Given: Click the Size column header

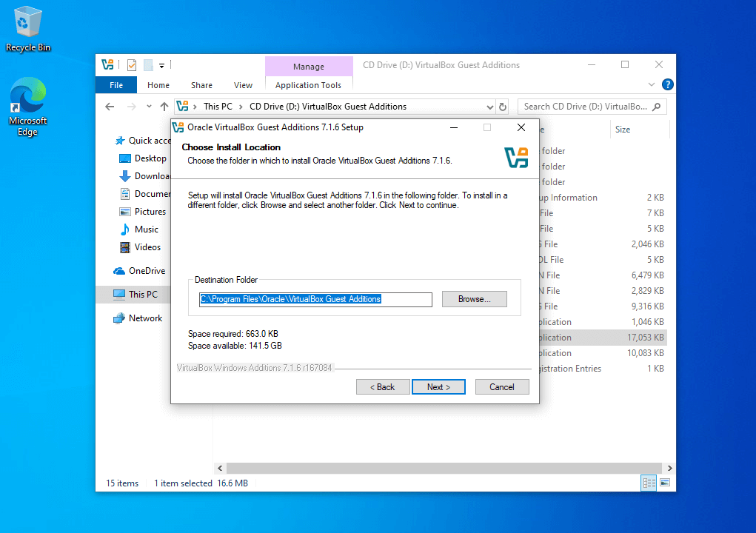Looking at the screenshot, I should (x=639, y=130).
